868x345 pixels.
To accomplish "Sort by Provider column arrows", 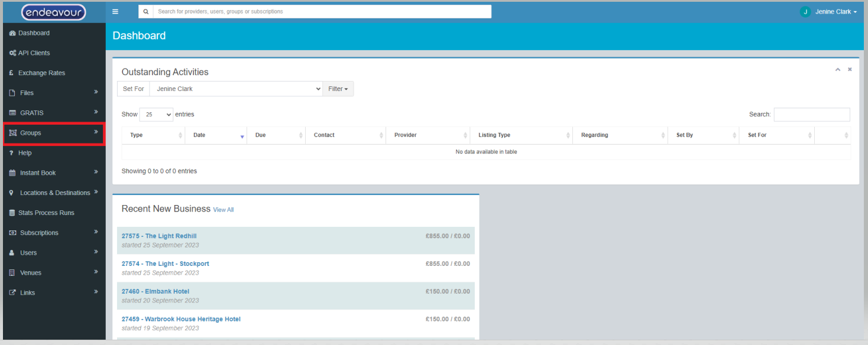I will (x=465, y=135).
